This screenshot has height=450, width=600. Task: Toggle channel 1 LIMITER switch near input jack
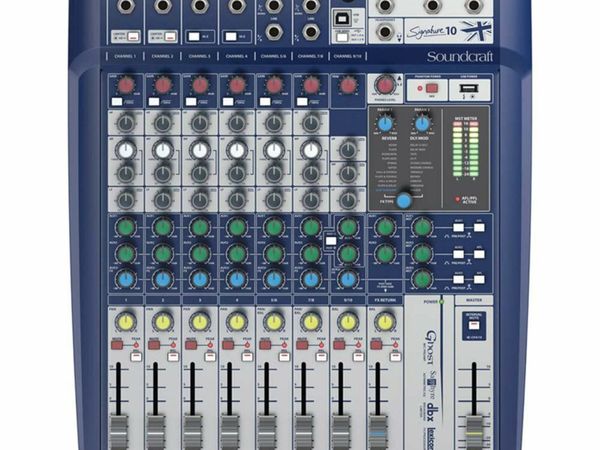point(132,37)
